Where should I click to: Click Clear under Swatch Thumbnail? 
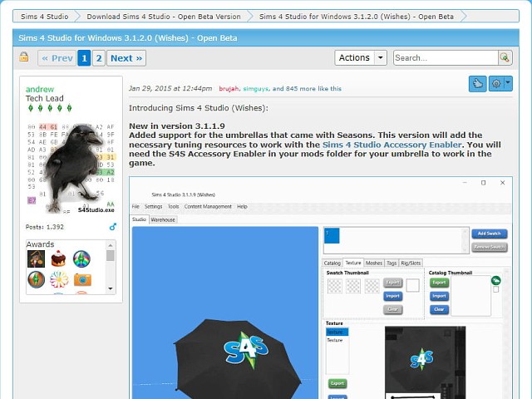(393, 309)
